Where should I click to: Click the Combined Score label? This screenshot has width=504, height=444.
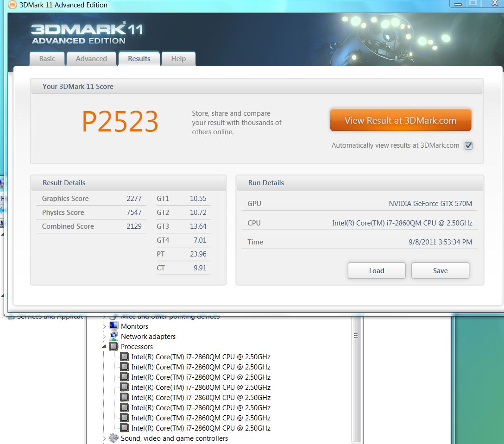[x=68, y=226]
